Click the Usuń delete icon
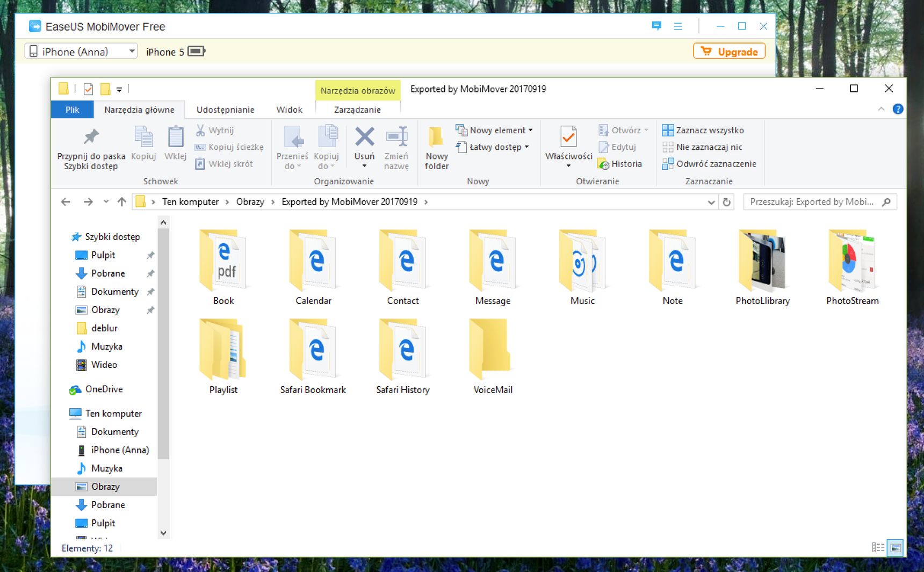Image resolution: width=924 pixels, height=572 pixels. tap(364, 136)
